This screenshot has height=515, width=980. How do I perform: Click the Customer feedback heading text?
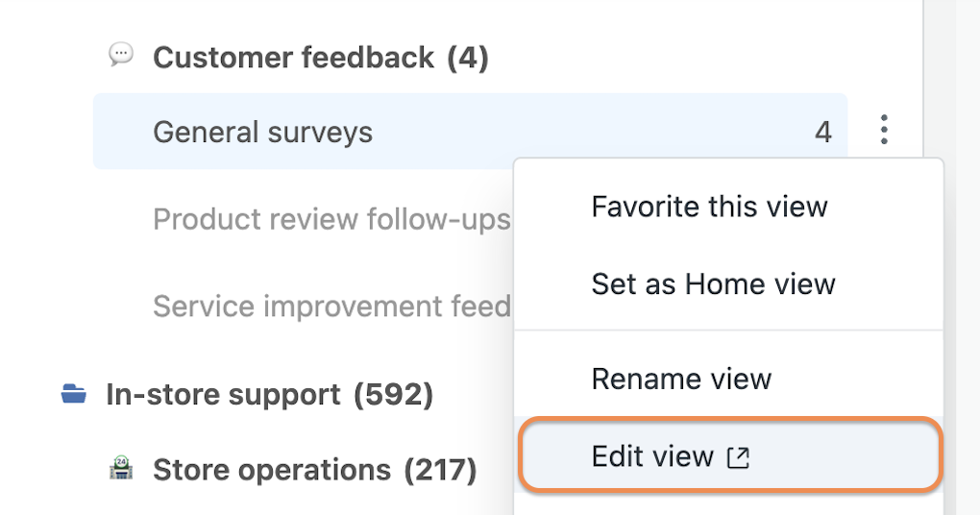pos(293,58)
